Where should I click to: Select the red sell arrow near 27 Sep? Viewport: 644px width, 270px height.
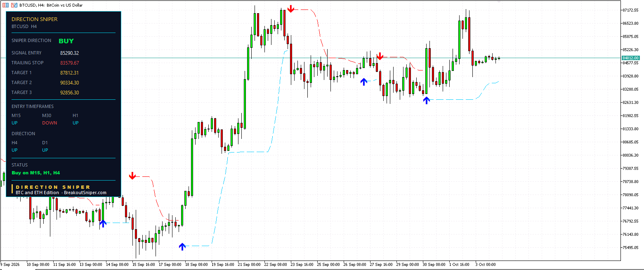point(380,56)
